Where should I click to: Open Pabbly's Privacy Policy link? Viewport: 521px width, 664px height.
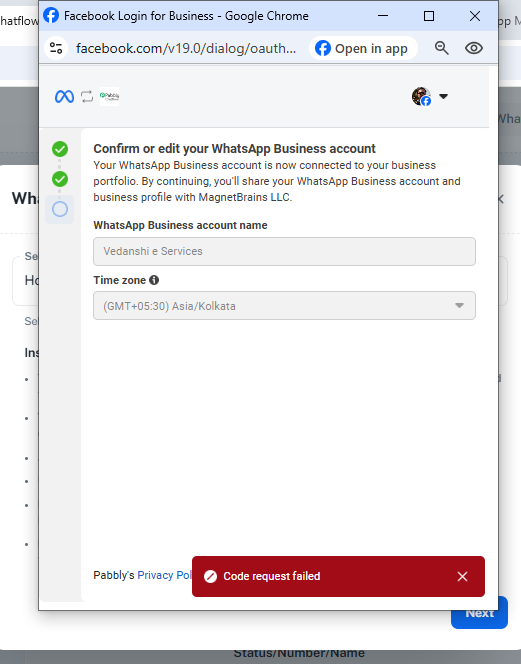165,575
